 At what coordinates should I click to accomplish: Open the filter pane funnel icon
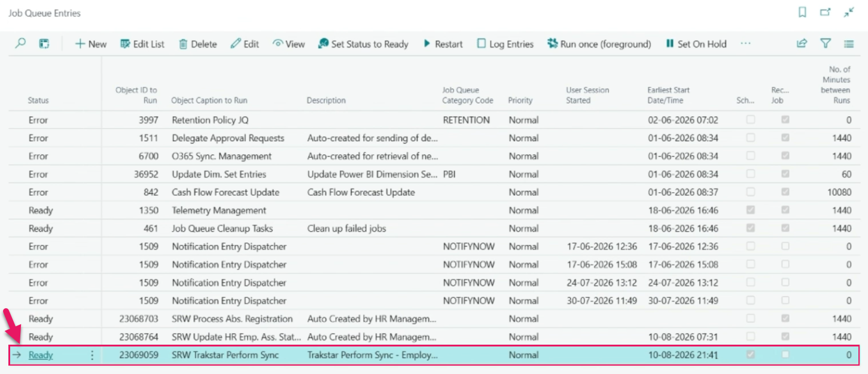[826, 44]
